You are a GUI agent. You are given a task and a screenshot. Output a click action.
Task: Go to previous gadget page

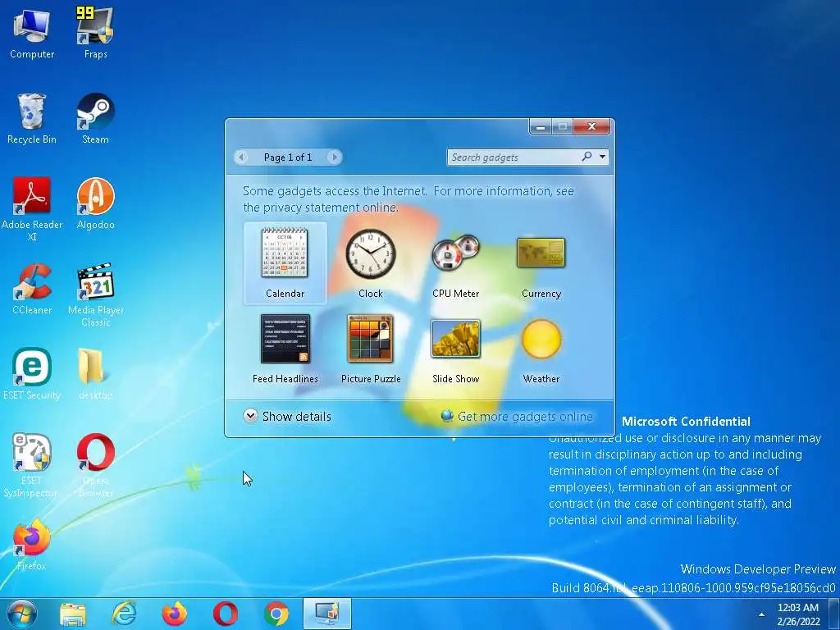[241, 157]
